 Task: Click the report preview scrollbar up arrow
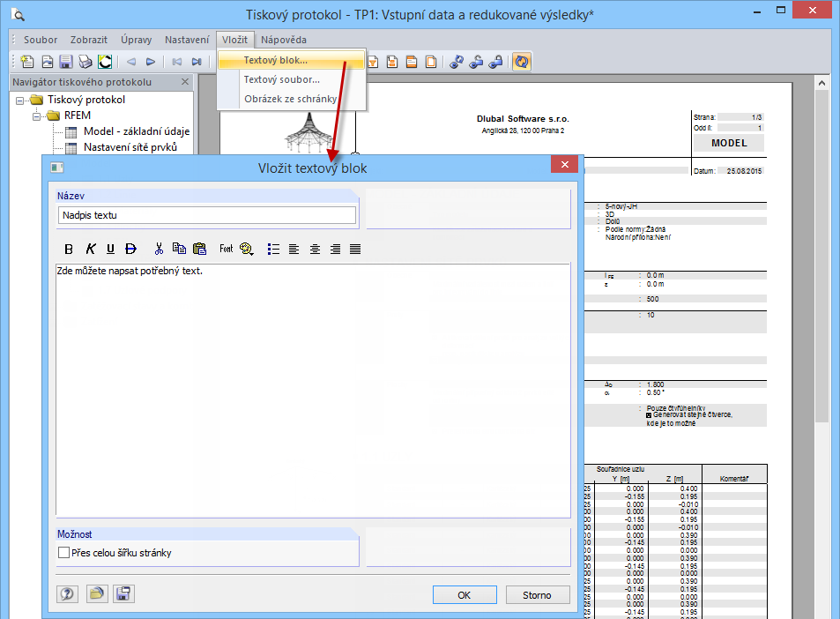pyautogui.click(x=821, y=83)
